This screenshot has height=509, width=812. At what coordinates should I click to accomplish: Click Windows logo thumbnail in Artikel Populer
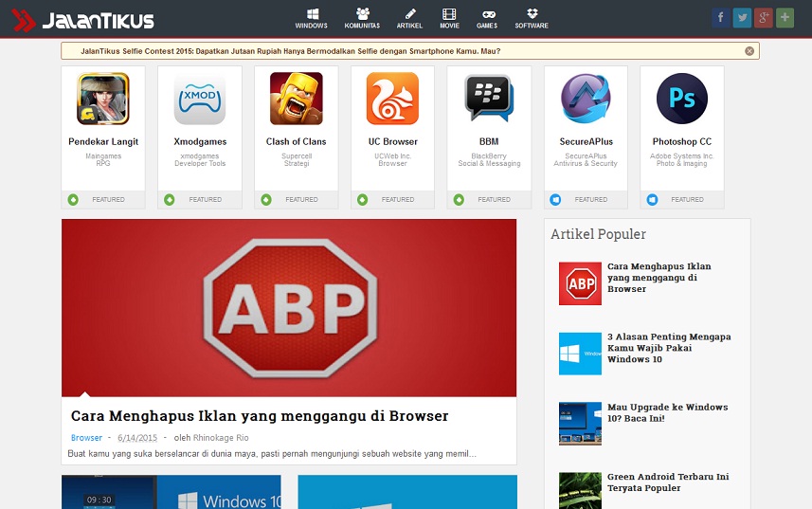click(580, 354)
